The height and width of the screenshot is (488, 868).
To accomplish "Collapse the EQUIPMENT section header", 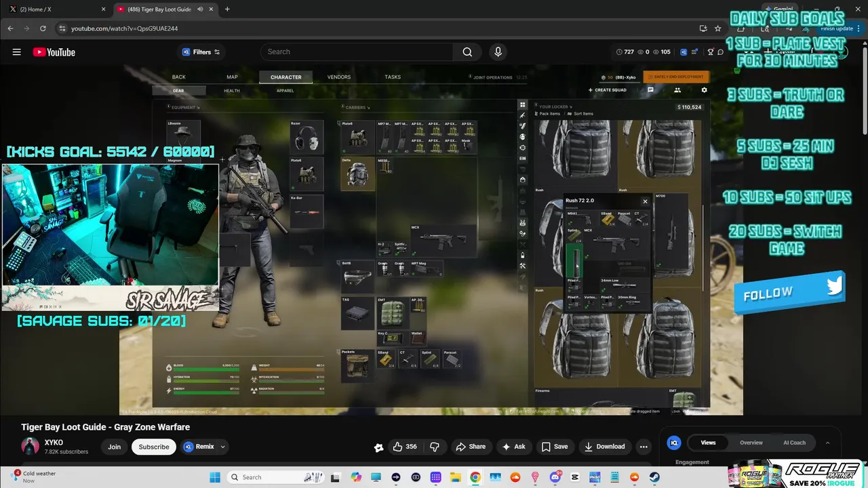I will [x=184, y=107].
